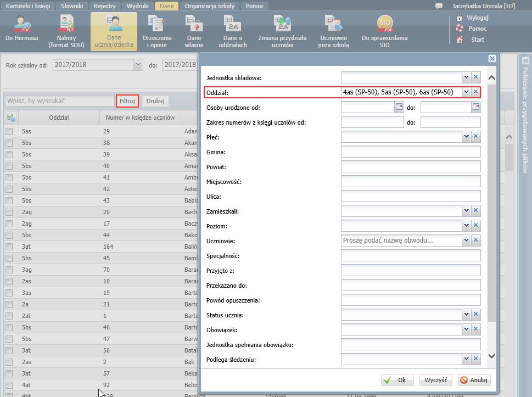Clear the Oddział selection
Image resolution: width=532 pixels, height=397 pixels.
[x=475, y=92]
